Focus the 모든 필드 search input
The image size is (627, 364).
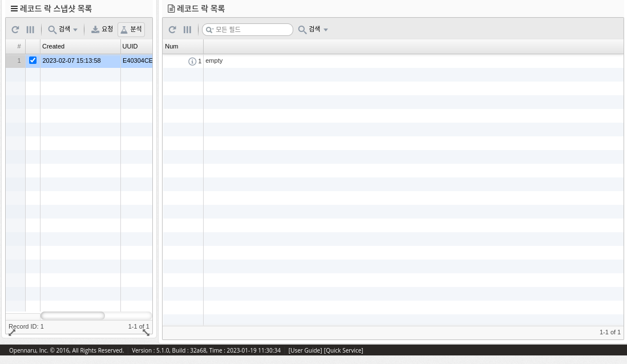click(x=252, y=30)
